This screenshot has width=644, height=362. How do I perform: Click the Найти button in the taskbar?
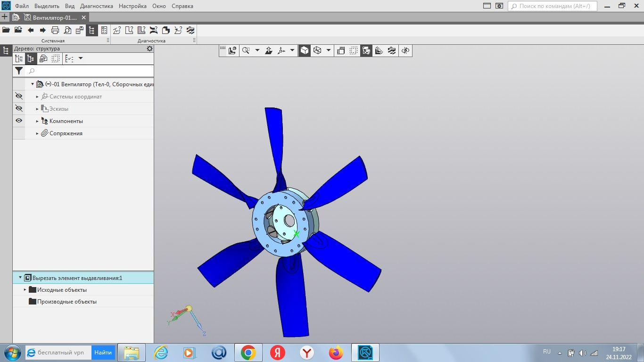click(103, 353)
